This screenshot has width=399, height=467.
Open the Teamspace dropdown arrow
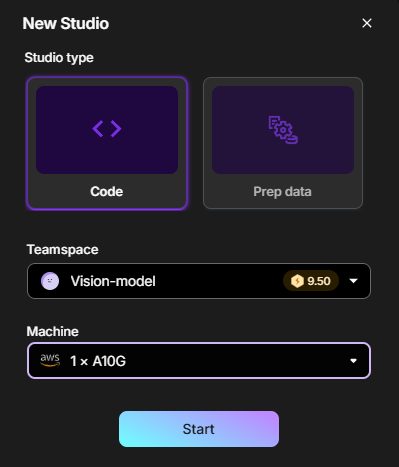click(353, 281)
